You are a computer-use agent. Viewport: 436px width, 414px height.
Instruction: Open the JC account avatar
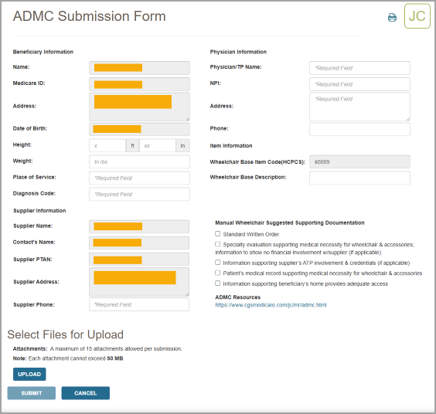point(417,16)
